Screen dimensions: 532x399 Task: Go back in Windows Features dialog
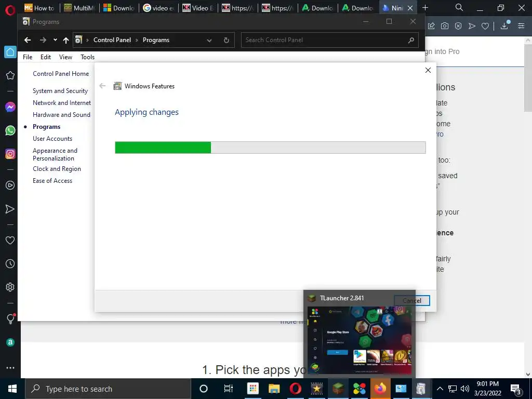(102, 86)
